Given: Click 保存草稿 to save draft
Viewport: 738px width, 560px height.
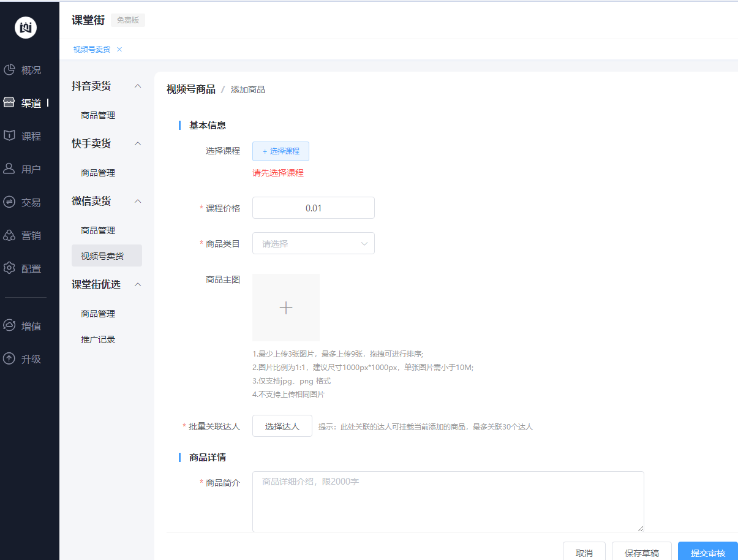Looking at the screenshot, I should [x=642, y=552].
